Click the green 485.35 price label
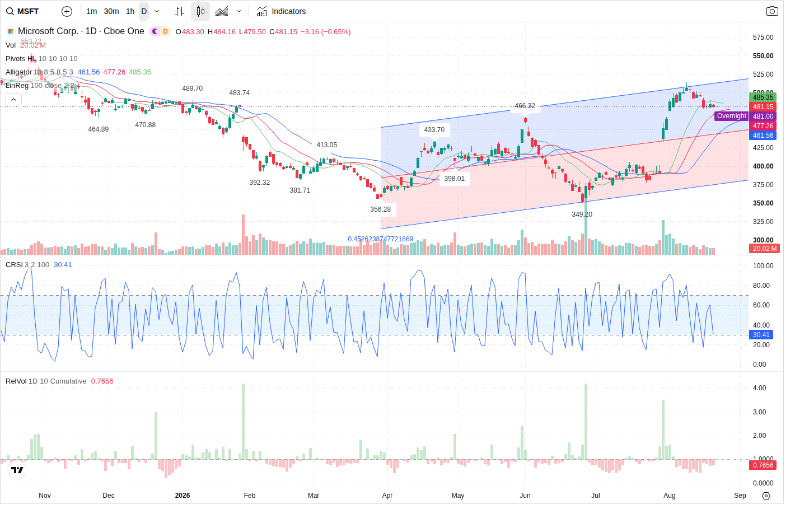The width and height of the screenshot is (795, 532). coord(763,97)
